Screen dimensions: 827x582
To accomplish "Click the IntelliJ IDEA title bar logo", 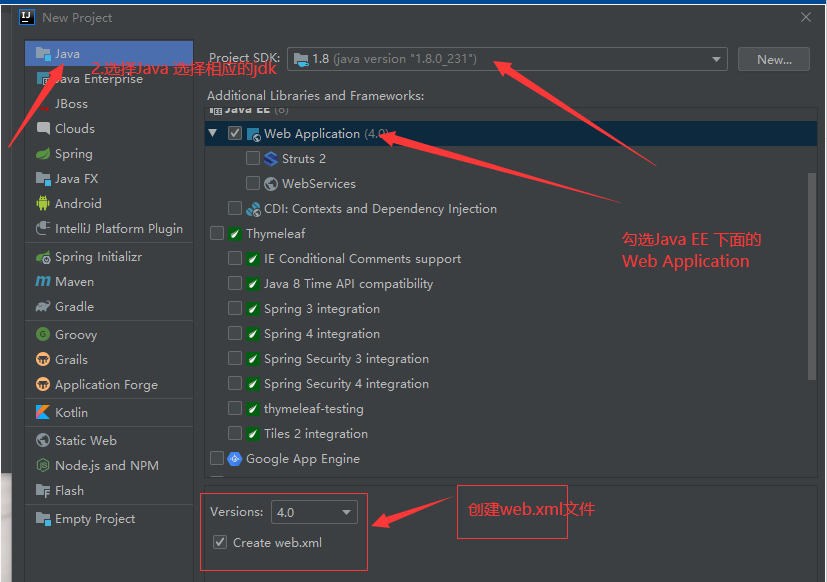I will [x=26, y=17].
